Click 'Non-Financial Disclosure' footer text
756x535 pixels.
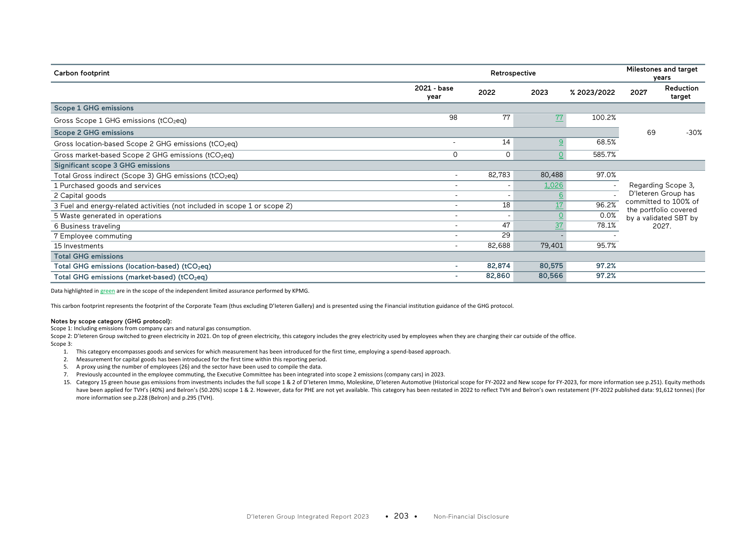click(471, 516)
